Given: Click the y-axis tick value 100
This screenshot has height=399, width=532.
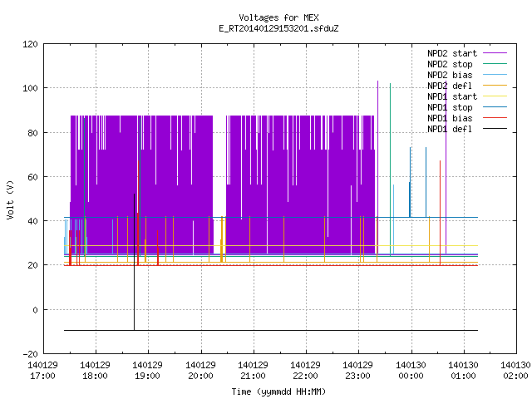Looking at the screenshot, I should point(30,88).
